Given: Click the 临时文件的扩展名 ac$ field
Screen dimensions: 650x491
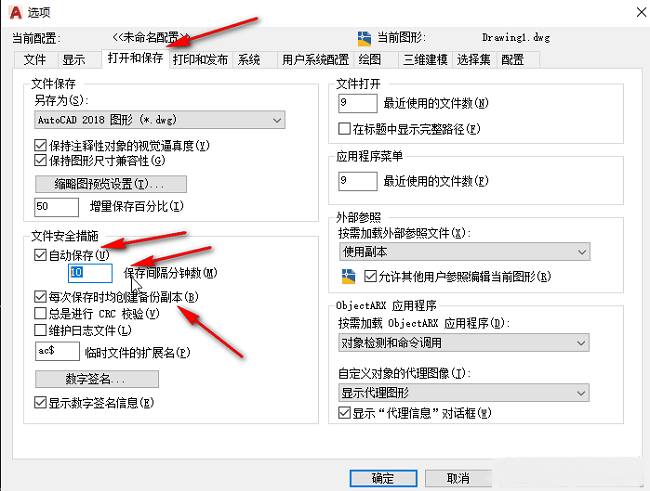Looking at the screenshot, I should [57, 351].
